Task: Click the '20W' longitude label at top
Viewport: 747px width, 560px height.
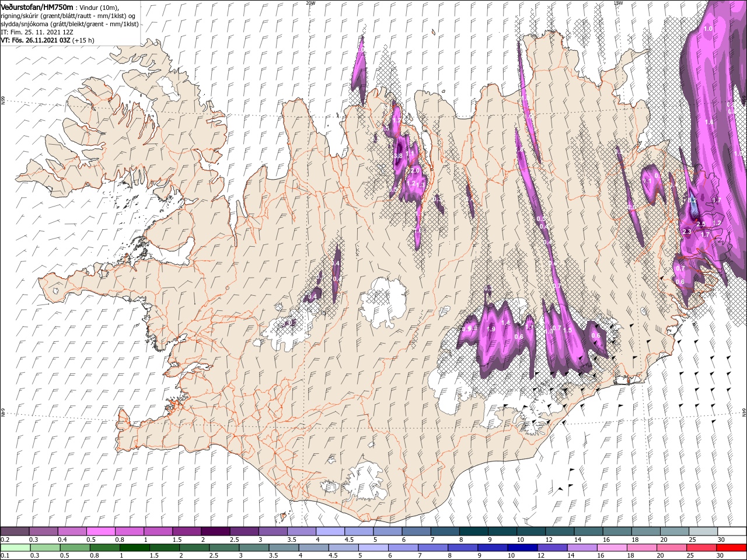Action: pos(310,3)
